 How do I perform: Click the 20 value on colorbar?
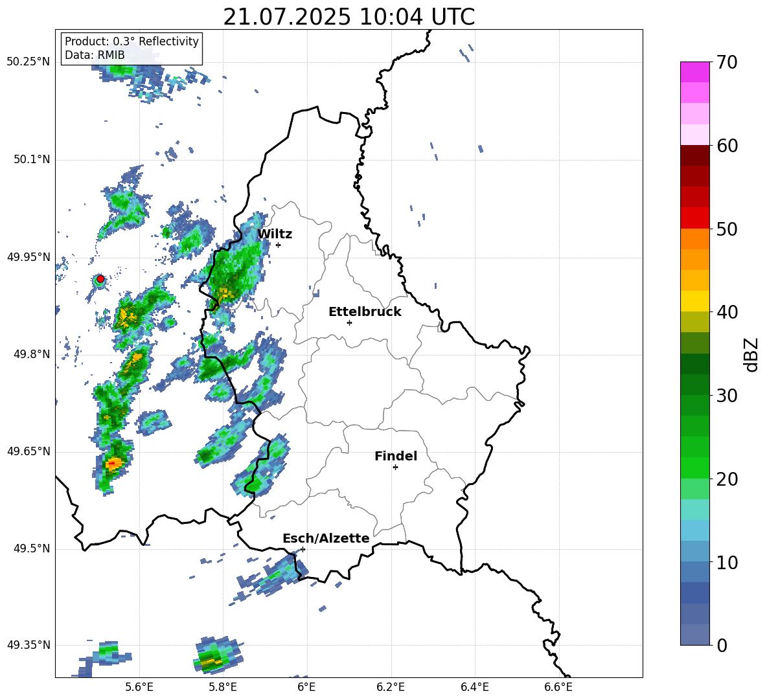(x=727, y=479)
